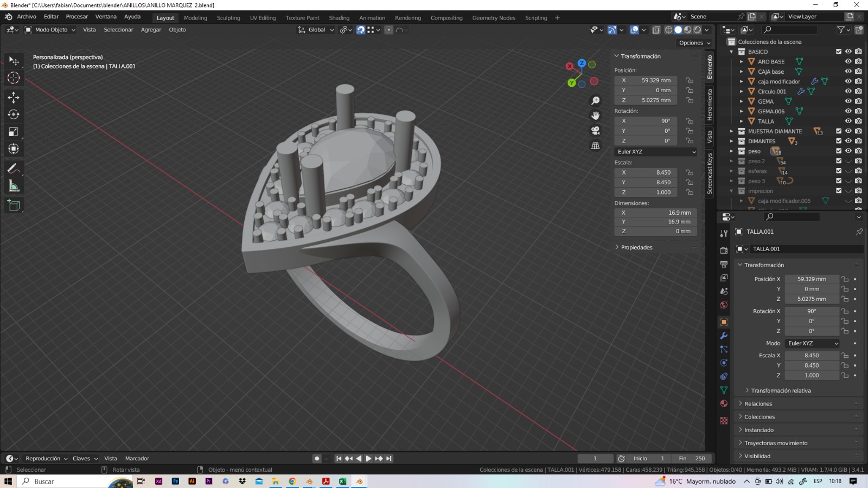Hide the GEMA object with eye icon
Screen dimensions: 868x488
(848, 101)
